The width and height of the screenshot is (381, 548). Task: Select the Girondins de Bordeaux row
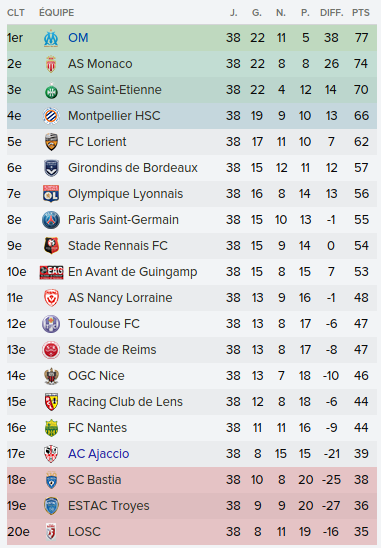[x=192, y=168]
